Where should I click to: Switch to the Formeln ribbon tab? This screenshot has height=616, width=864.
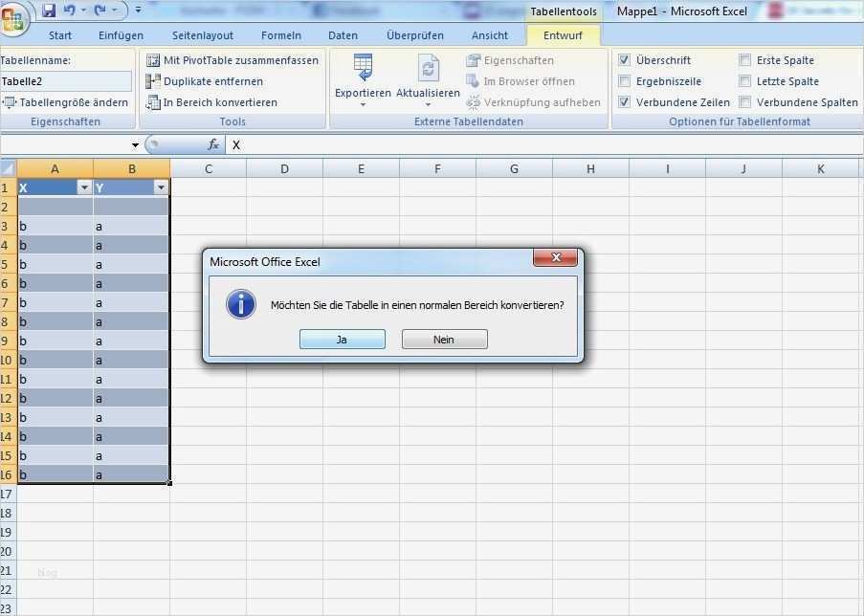(x=280, y=35)
